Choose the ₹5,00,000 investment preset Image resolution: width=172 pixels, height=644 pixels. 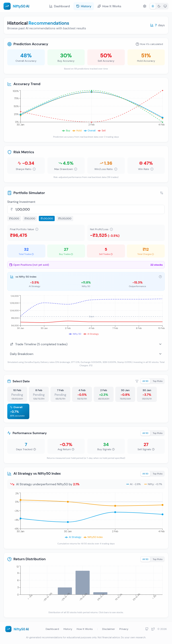(65, 218)
